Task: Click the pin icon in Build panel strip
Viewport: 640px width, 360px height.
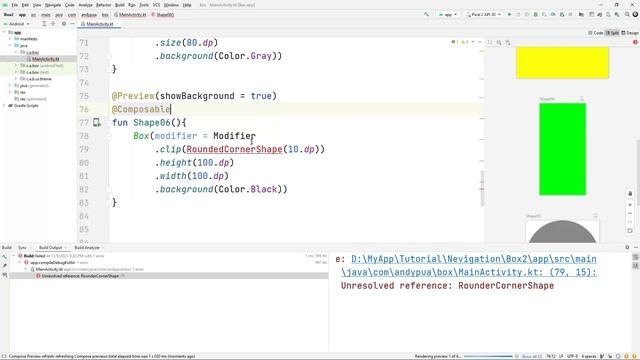Action: (x=4, y=266)
